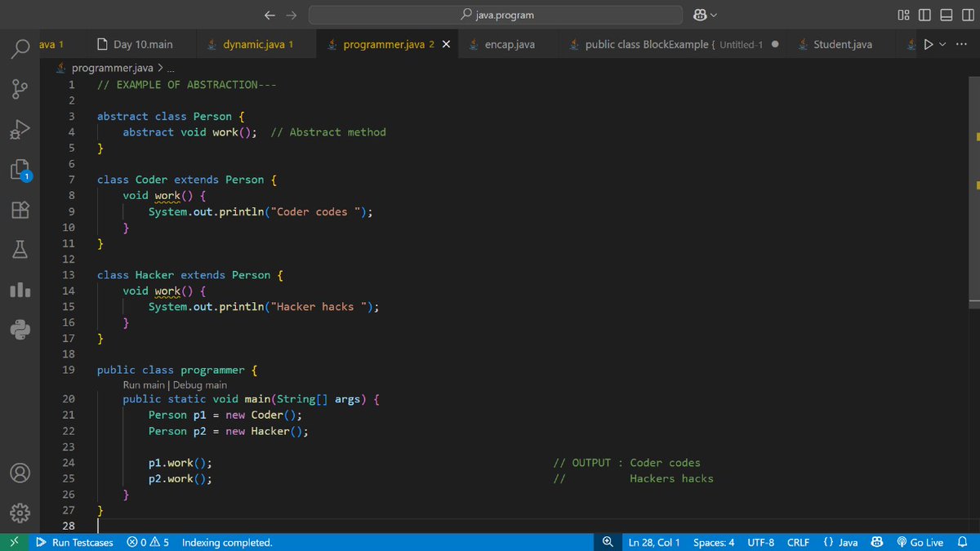
Task: Change CRLF end of line sequence
Action: 798,542
